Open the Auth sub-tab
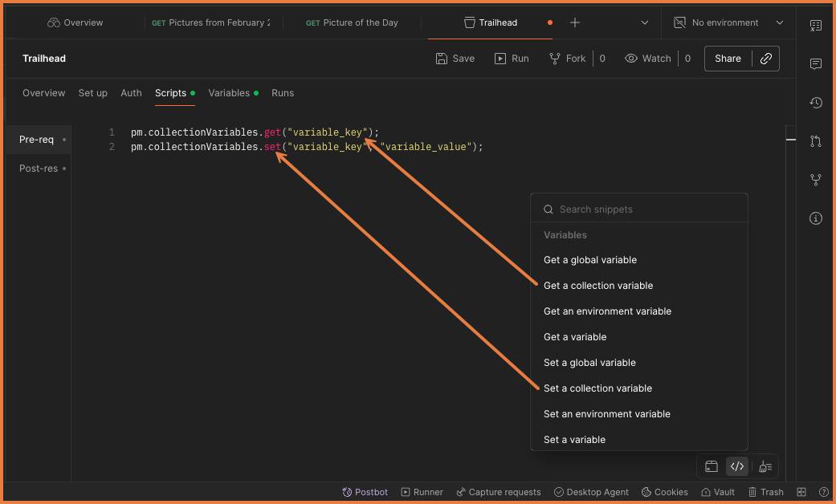836x504 pixels. point(131,93)
